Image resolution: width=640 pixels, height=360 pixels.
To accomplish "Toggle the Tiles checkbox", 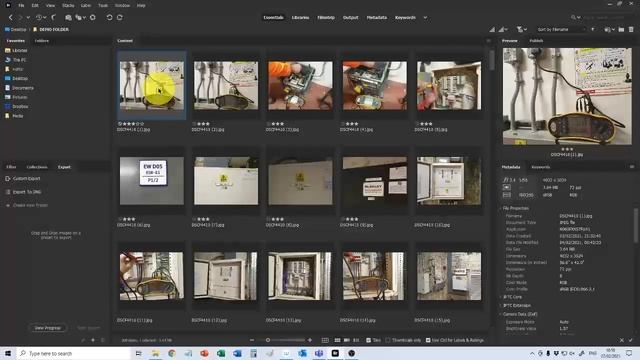I will (369, 340).
